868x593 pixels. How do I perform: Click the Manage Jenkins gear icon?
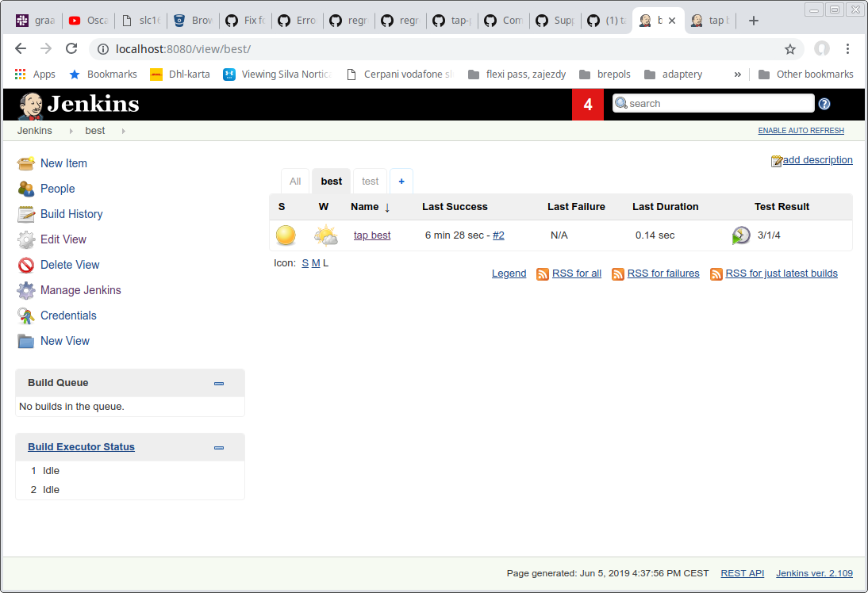26,290
